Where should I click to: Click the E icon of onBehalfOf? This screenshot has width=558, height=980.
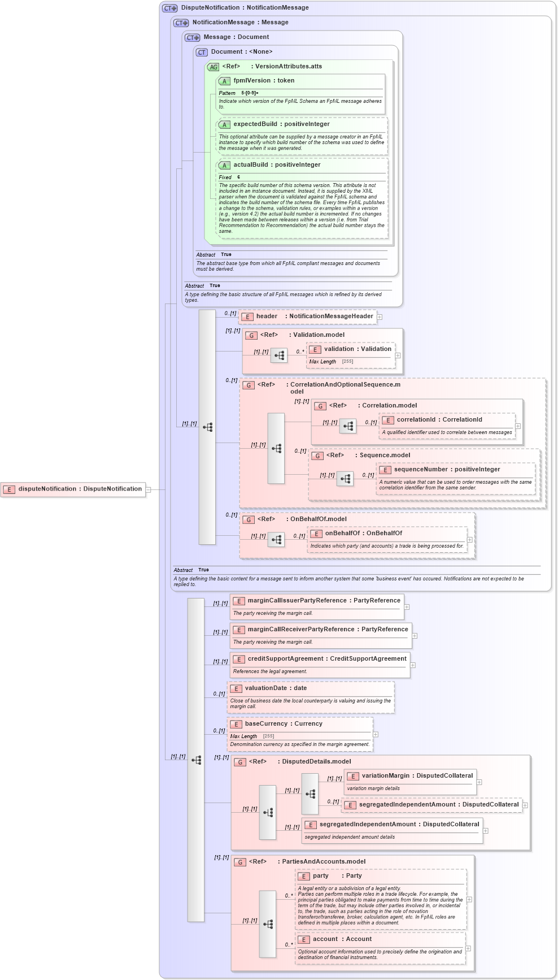point(316,534)
